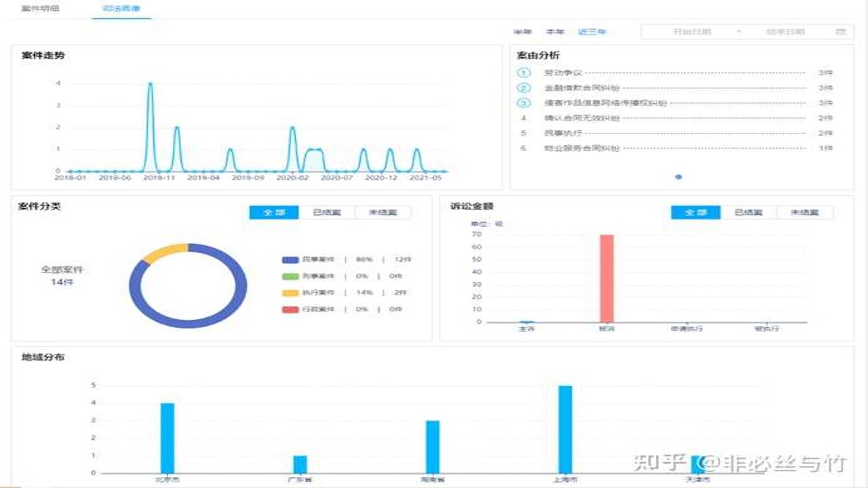Select the 司法画像 tab
The width and height of the screenshot is (868, 488).
pyautogui.click(x=121, y=9)
